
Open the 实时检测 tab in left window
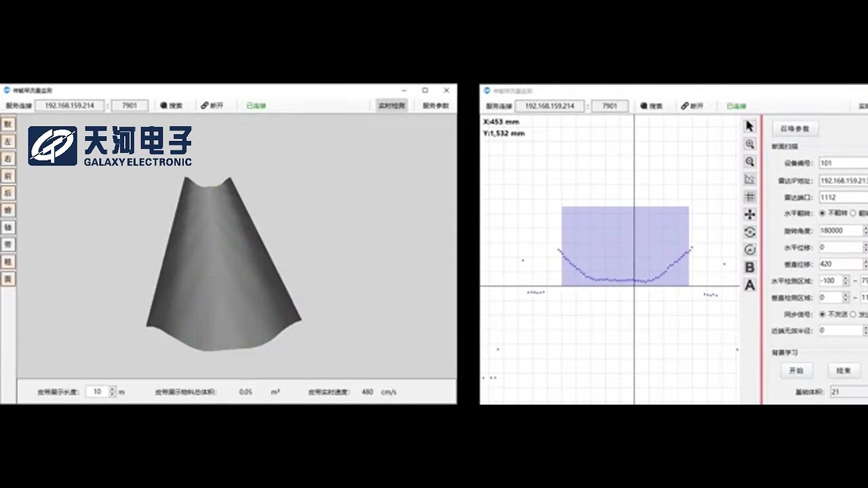coord(391,106)
